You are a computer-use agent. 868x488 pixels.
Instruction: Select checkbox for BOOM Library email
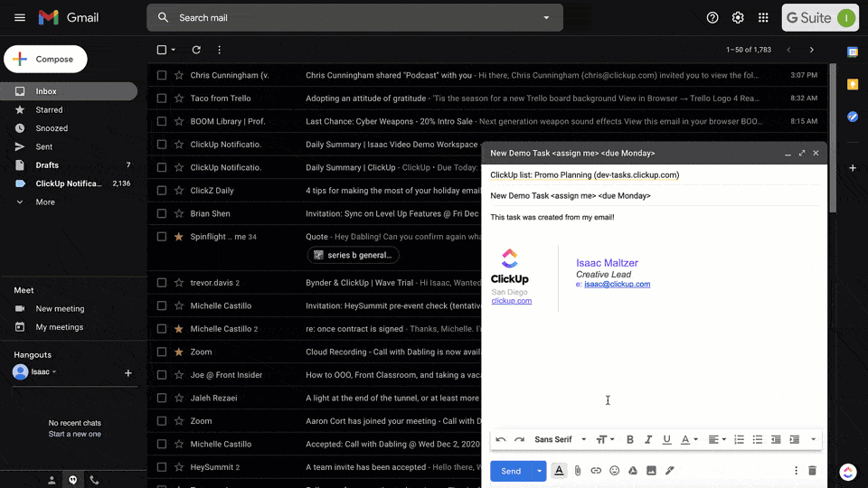tap(162, 121)
